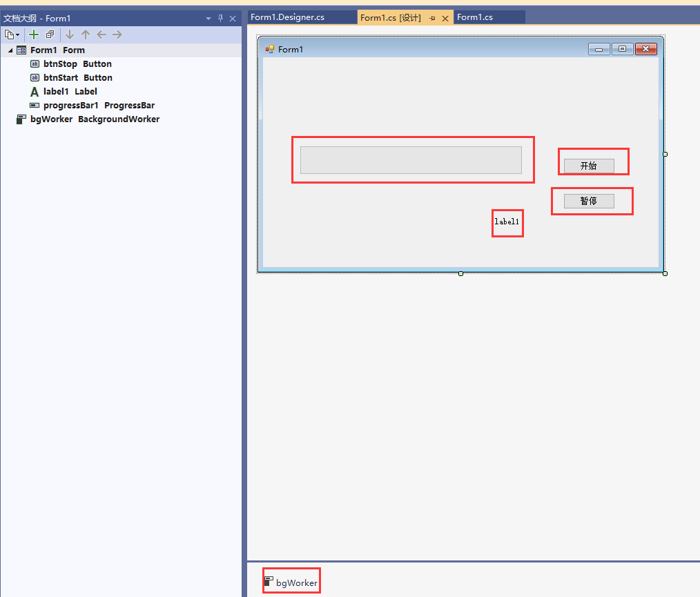The height and width of the screenshot is (597, 700).
Task: Select Form1 Form in the outline tree
Action: coord(57,50)
